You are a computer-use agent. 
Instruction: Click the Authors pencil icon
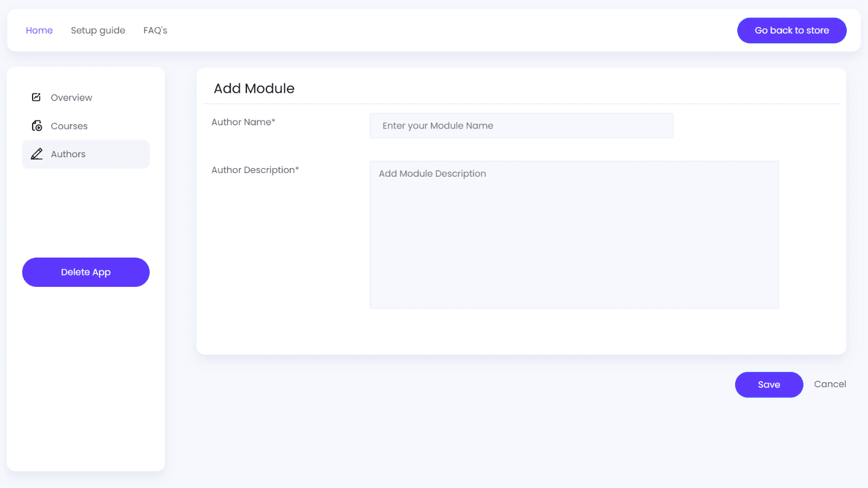(x=36, y=154)
